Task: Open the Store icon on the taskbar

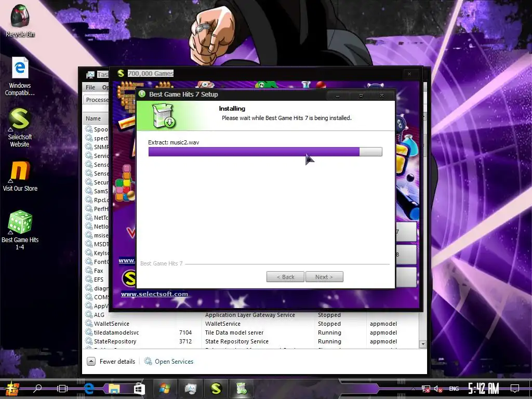Action: (x=139, y=389)
